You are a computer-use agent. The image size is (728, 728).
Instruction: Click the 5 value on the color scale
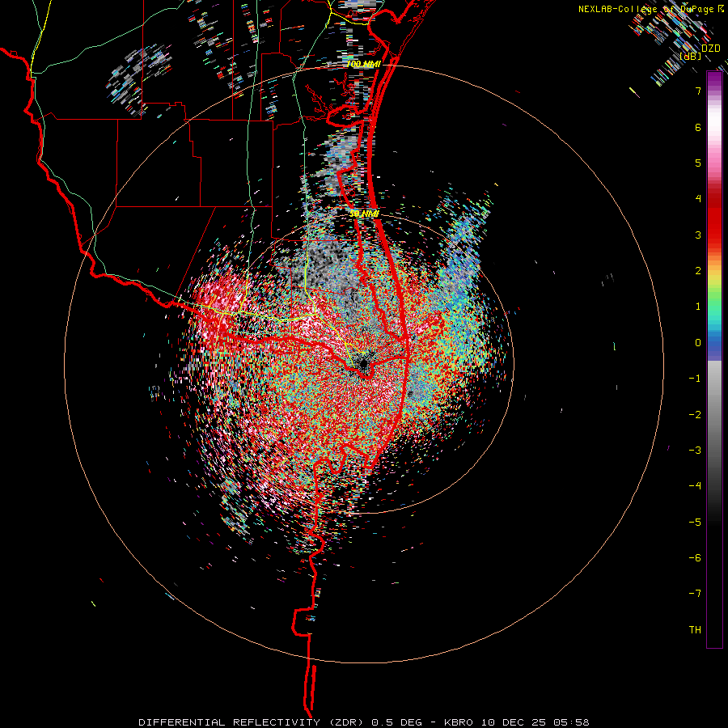(698, 163)
